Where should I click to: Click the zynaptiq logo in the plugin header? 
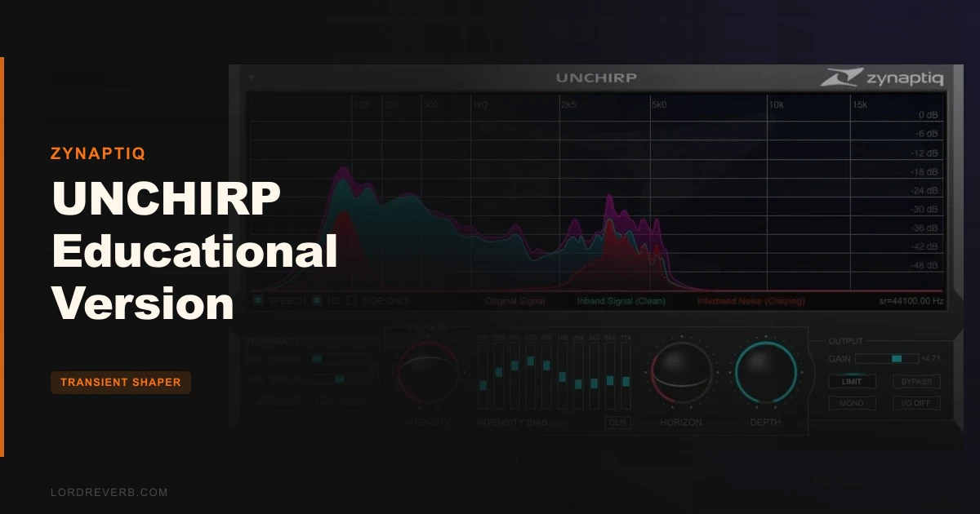point(882,78)
